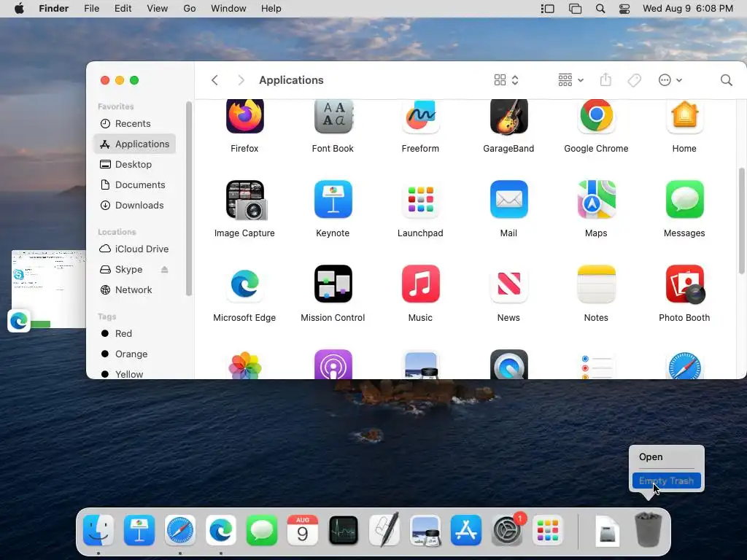Image resolution: width=747 pixels, height=560 pixels.
Task: Click the Finder icon in the Dock
Action: click(x=98, y=531)
